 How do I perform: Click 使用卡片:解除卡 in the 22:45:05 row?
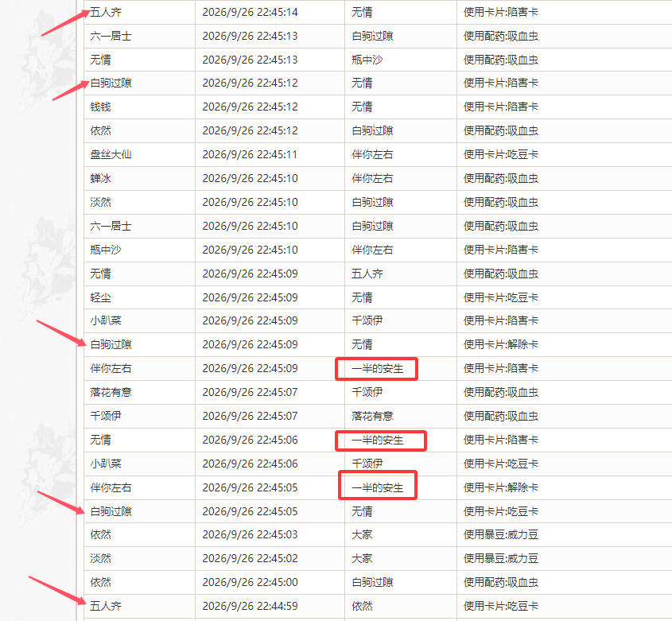tap(500, 487)
